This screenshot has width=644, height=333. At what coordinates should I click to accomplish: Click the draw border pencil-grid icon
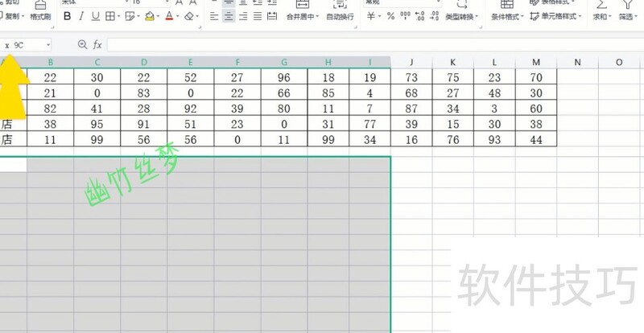[x=130, y=16]
